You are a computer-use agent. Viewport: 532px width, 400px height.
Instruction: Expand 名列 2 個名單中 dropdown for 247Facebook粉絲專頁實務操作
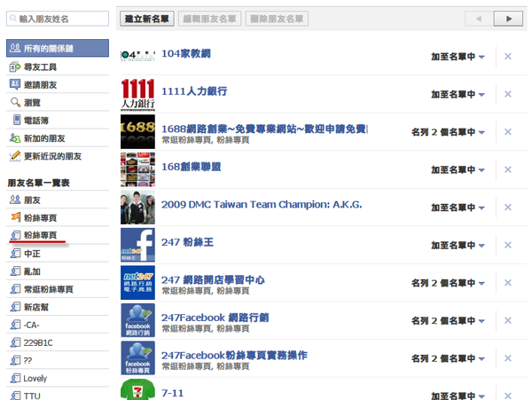click(448, 358)
